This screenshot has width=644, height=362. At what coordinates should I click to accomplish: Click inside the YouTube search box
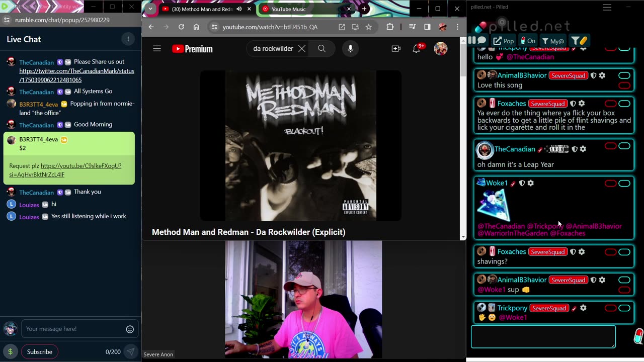pos(272,49)
